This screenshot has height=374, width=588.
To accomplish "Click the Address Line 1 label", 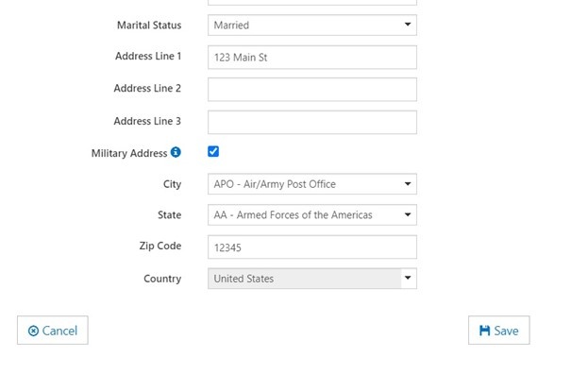I will click(x=148, y=56).
